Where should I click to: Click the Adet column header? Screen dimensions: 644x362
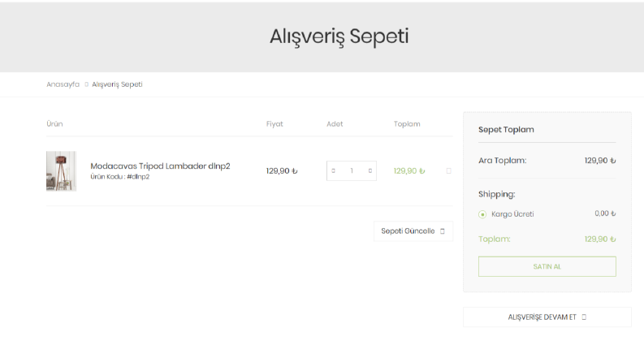click(335, 124)
